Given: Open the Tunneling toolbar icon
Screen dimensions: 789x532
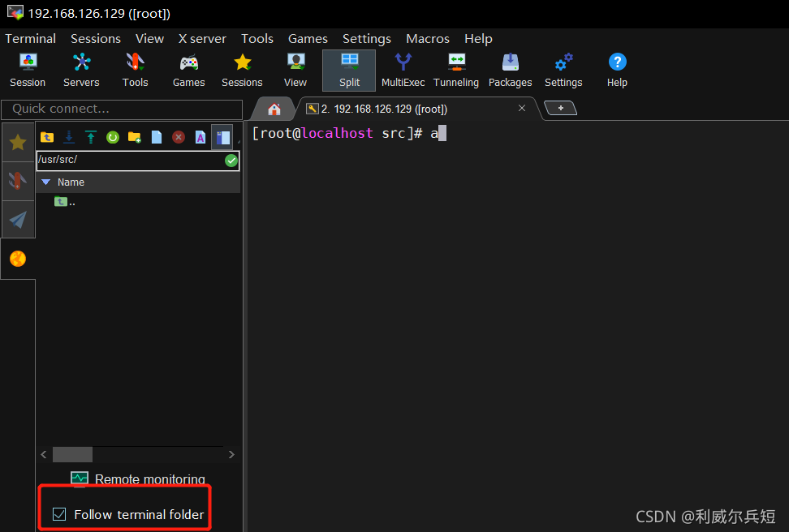Looking at the screenshot, I should click(x=456, y=71).
